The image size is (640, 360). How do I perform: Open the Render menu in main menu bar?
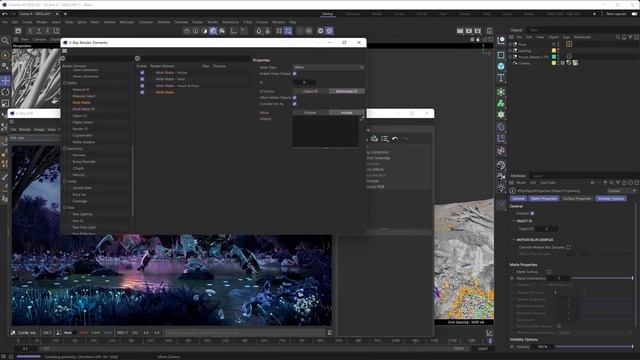213,22
